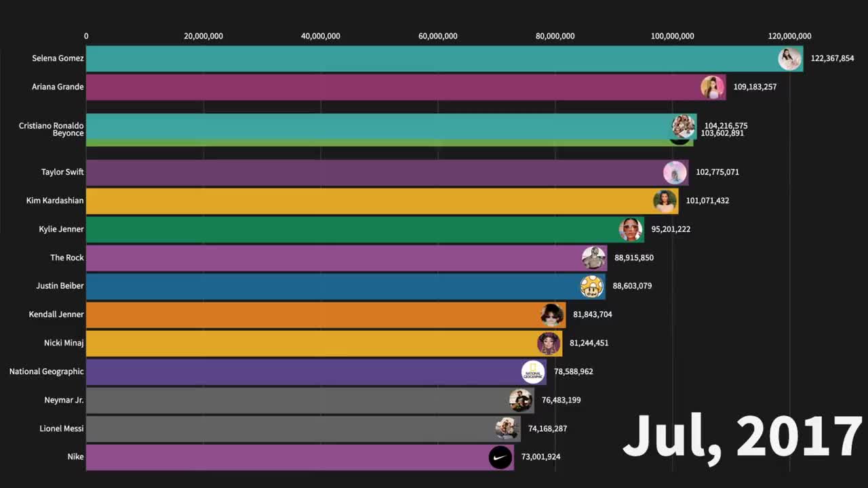Select the National Geographic label
Viewport: 868px width, 488px height.
click(47, 371)
